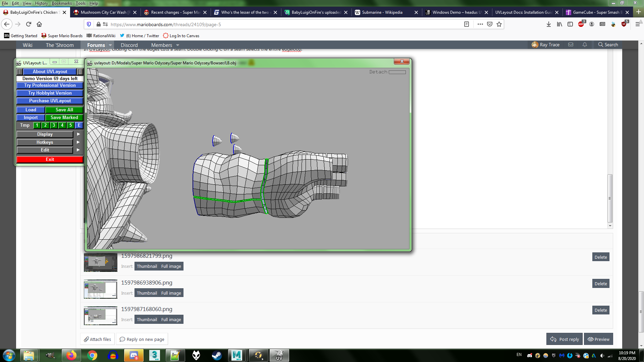644x362 pixels.
Task: Open the reader view icon in address bar
Action: click(466, 24)
